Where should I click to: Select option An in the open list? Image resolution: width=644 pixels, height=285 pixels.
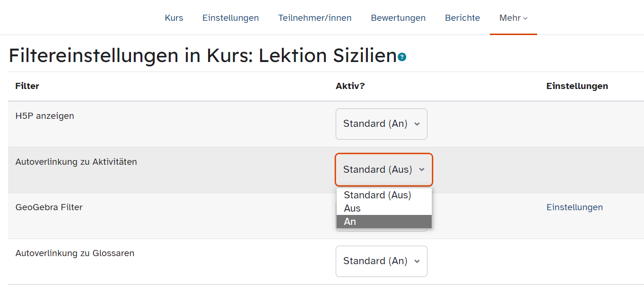(x=384, y=222)
